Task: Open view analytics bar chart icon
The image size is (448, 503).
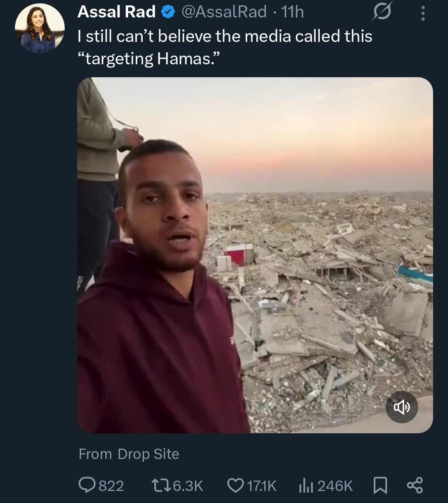Action: (306, 485)
